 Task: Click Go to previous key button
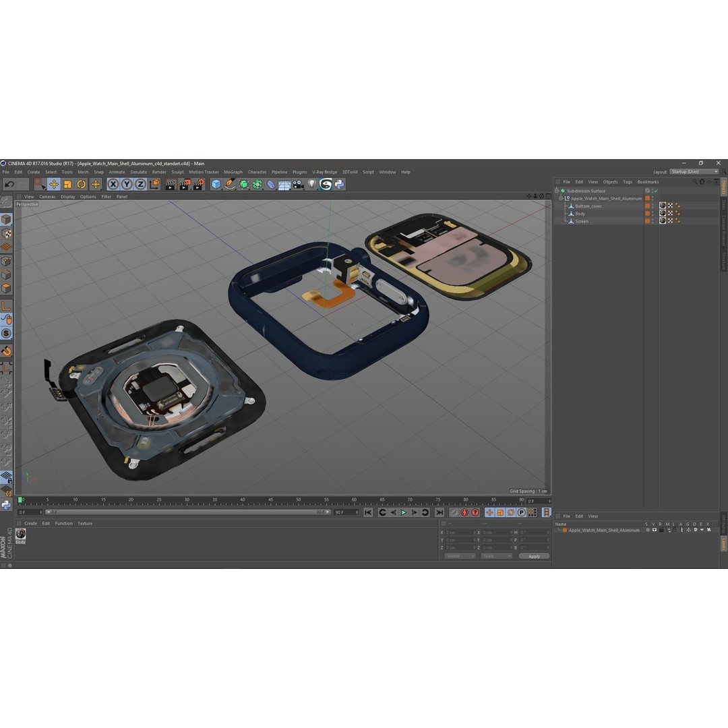(x=382, y=512)
